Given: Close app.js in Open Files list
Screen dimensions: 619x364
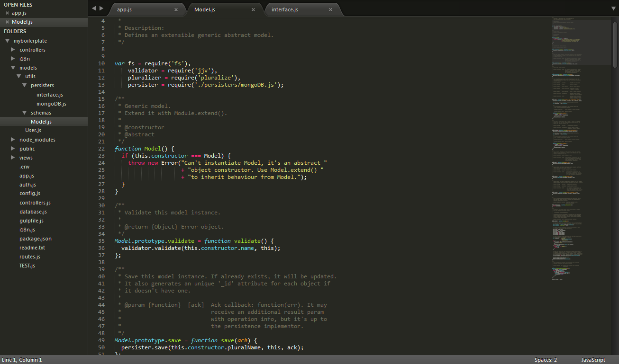Looking at the screenshot, I should [7, 13].
